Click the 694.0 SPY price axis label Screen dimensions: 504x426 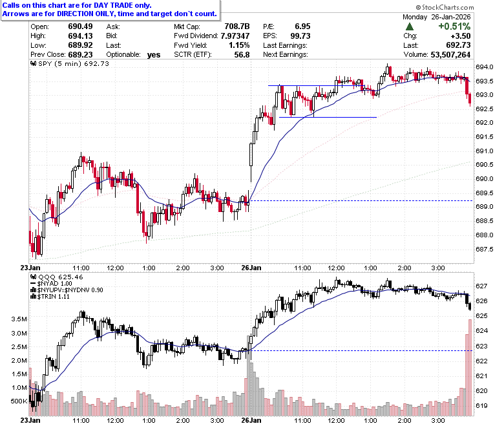tap(484, 67)
